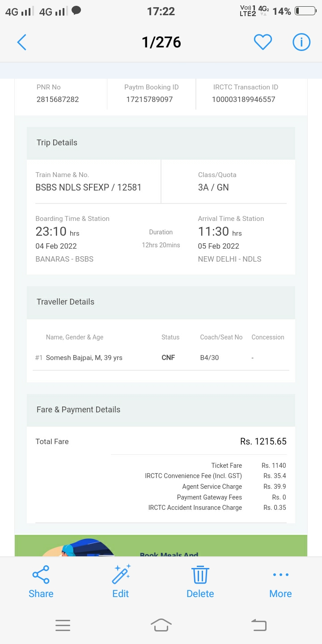Tap the Share icon
The height and width of the screenshot is (644, 322).
pos(41,575)
